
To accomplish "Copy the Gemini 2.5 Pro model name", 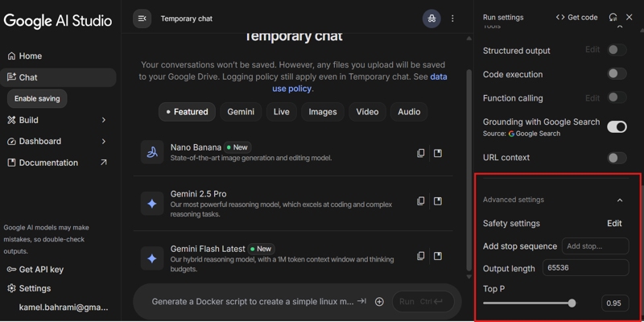I will tap(420, 200).
